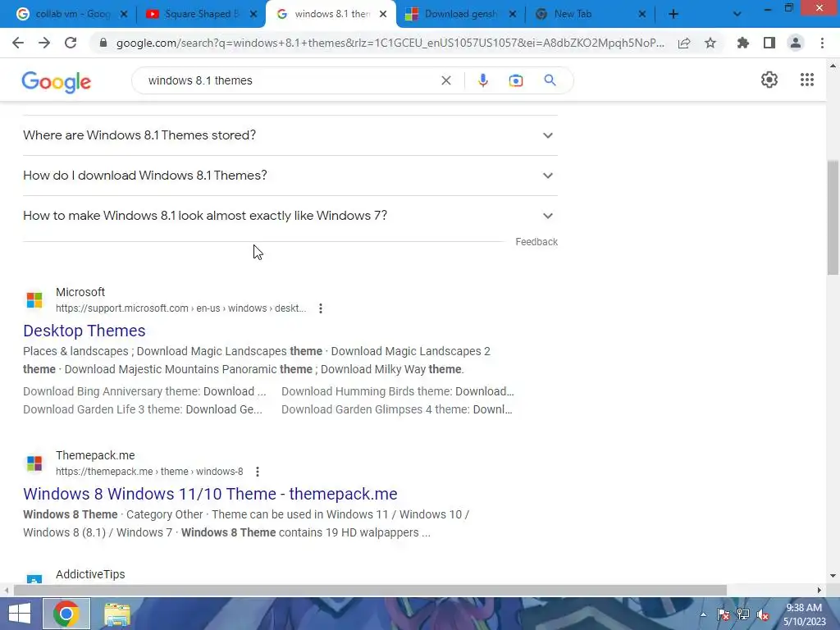
Task: Click the vertical page scrollbar thumb
Action: tap(833, 217)
